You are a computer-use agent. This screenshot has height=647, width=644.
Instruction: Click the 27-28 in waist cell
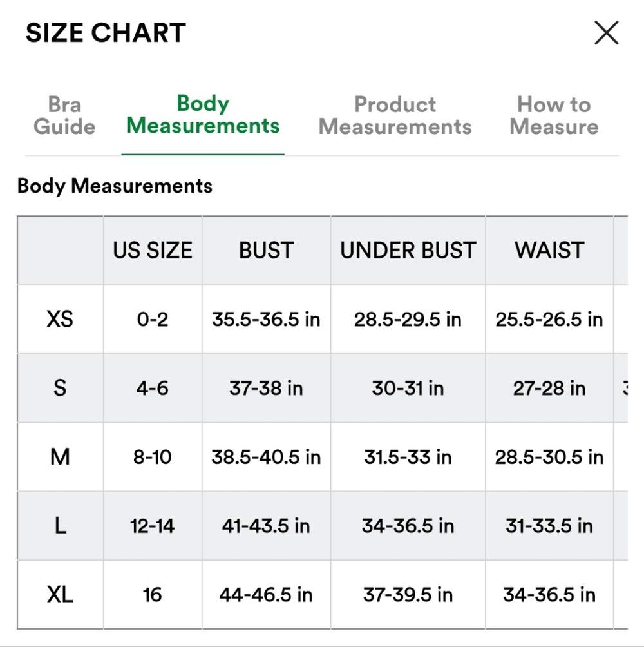tap(549, 388)
